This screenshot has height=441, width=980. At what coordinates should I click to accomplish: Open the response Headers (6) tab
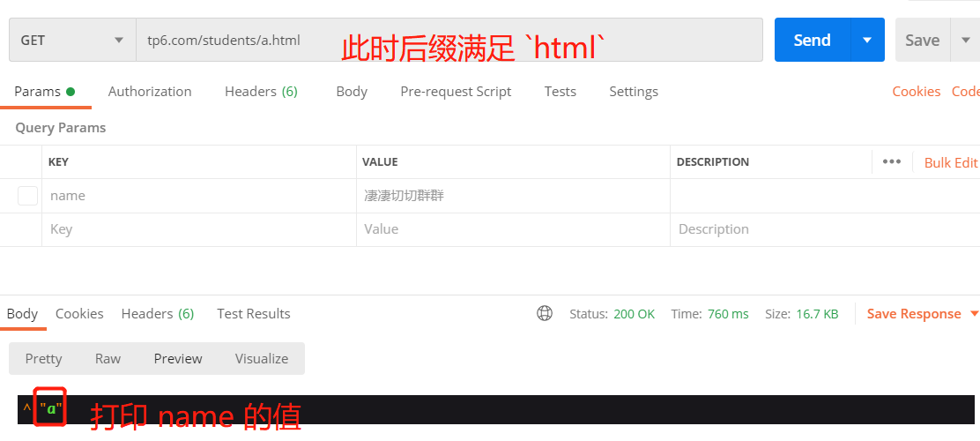158,313
